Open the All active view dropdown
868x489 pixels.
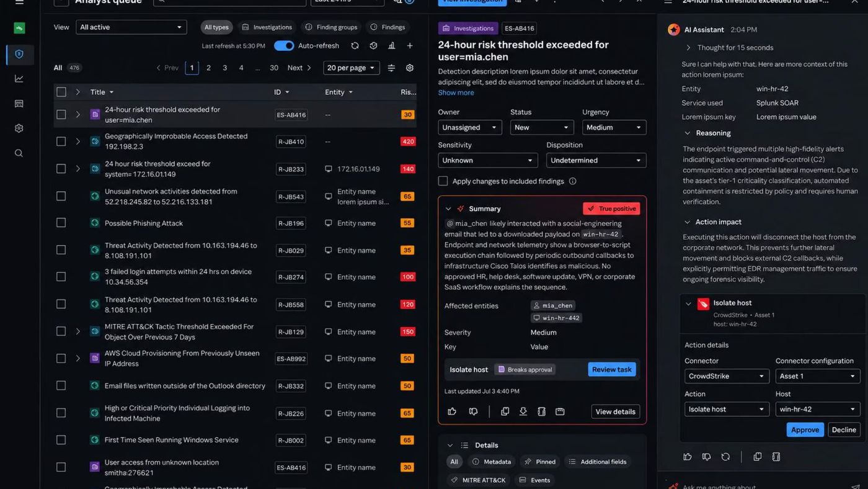pos(131,27)
